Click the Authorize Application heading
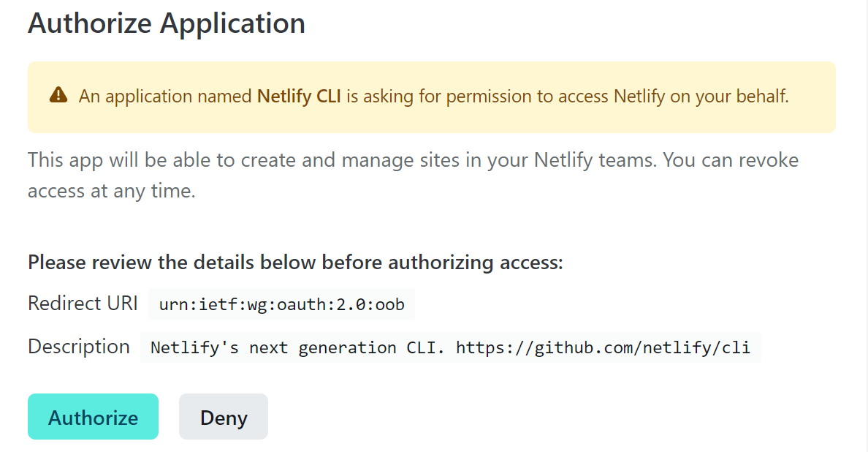Viewport: 868px width, 452px height. point(167,23)
